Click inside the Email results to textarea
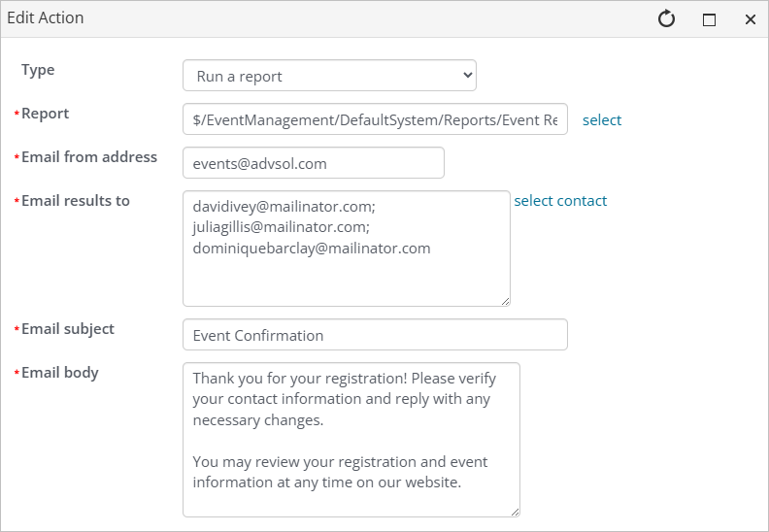The image size is (769, 532). tap(347, 249)
